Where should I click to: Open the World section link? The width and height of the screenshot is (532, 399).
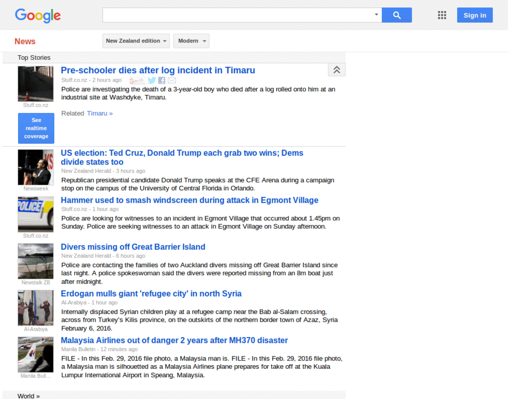(29, 396)
